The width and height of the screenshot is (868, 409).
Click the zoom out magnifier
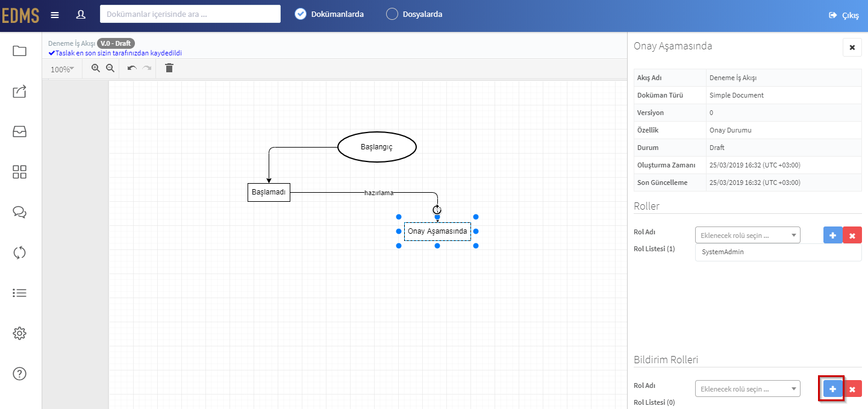coord(110,68)
